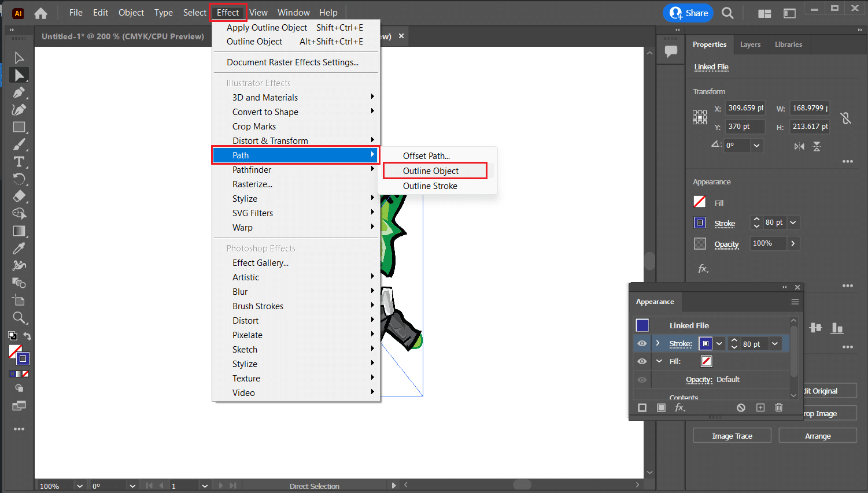Select the Curvature tool
This screenshot has width=868, height=493.
pyautogui.click(x=19, y=110)
